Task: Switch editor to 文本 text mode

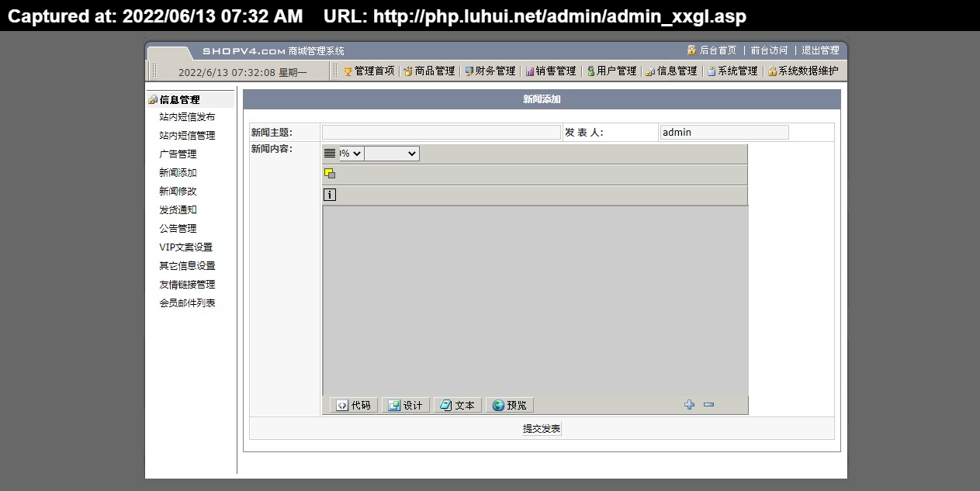Action: tap(458, 405)
